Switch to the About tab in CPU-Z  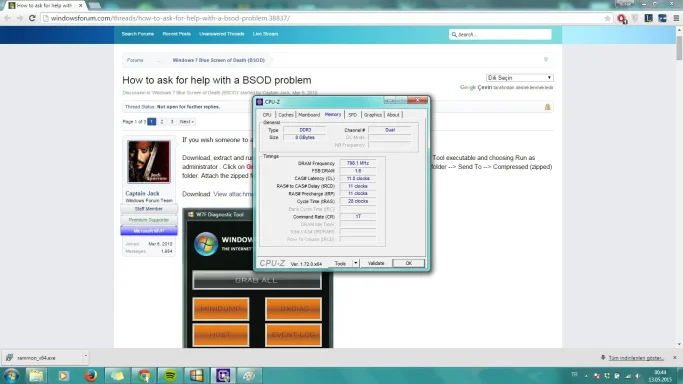click(x=393, y=115)
